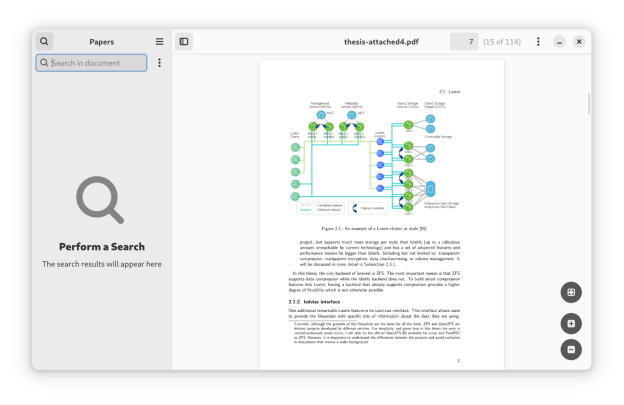
Task: Click the page number field showing 7
Action: (x=464, y=42)
